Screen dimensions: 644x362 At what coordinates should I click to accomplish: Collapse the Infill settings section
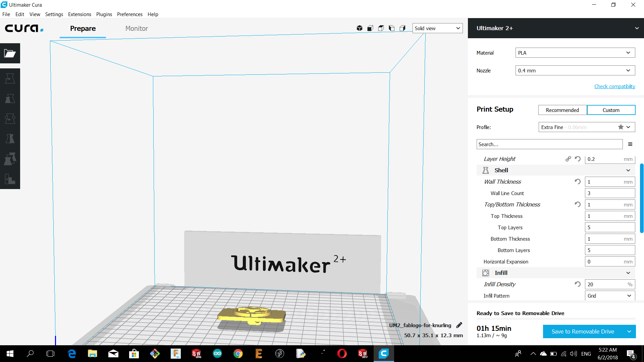click(x=556, y=273)
